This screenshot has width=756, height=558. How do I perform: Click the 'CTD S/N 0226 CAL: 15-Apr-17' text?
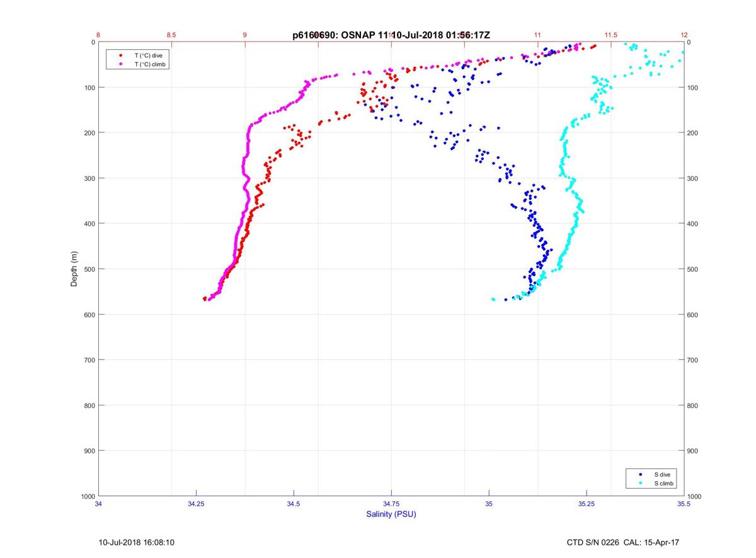click(x=623, y=542)
